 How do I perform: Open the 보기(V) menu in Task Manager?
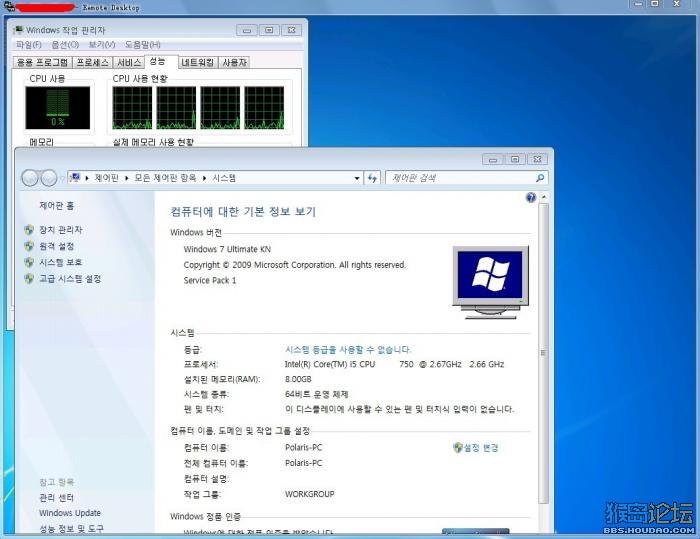tap(102, 45)
